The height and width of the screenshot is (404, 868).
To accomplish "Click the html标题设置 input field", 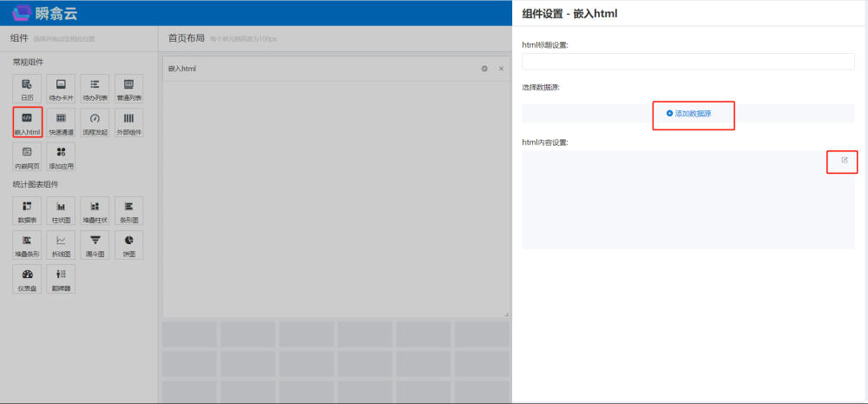I will [687, 62].
